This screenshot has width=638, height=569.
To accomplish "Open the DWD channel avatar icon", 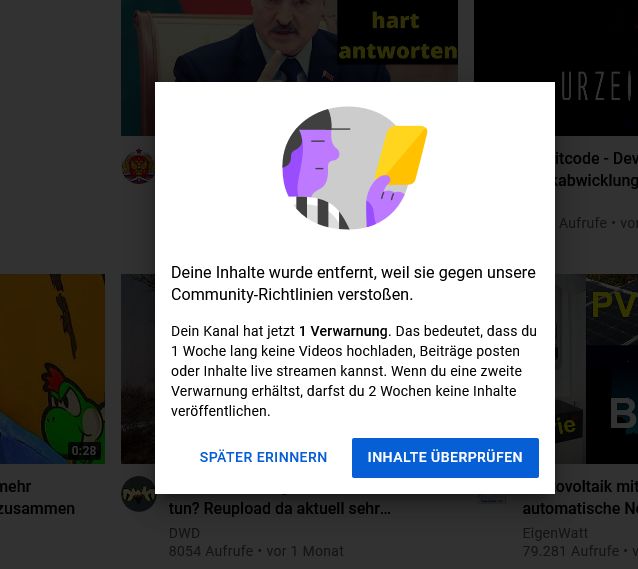I will (x=138, y=494).
